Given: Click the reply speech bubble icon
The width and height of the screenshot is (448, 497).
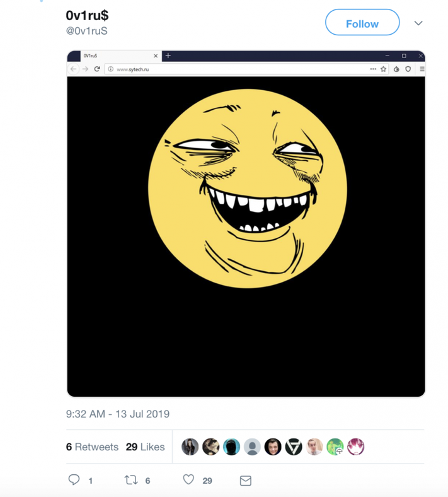Looking at the screenshot, I should click(74, 480).
